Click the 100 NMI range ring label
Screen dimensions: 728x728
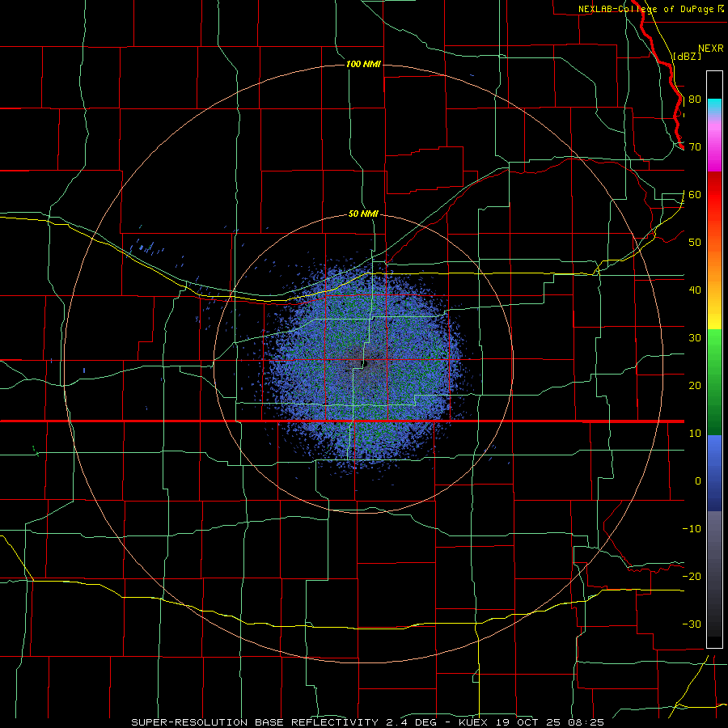(x=363, y=64)
